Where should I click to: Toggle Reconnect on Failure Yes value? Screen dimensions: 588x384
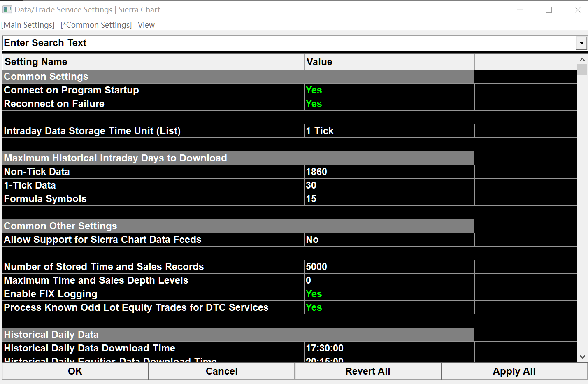pyautogui.click(x=389, y=104)
